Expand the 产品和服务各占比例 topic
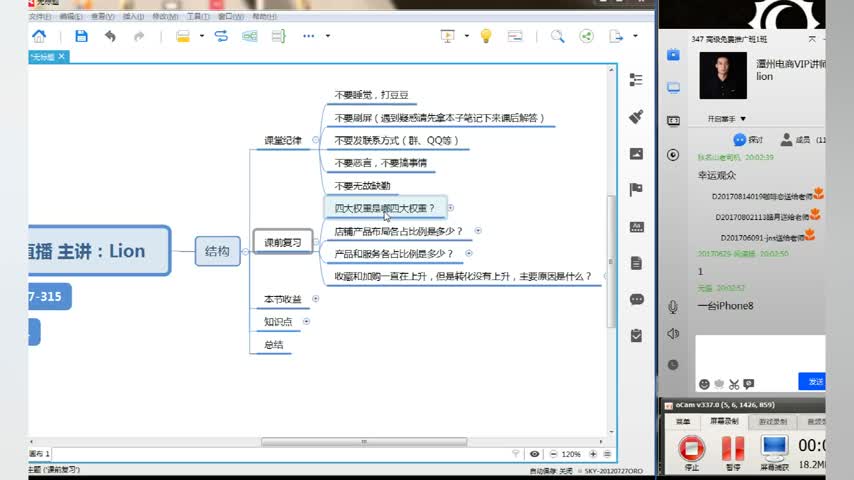This screenshot has height=480, width=854. coord(468,253)
